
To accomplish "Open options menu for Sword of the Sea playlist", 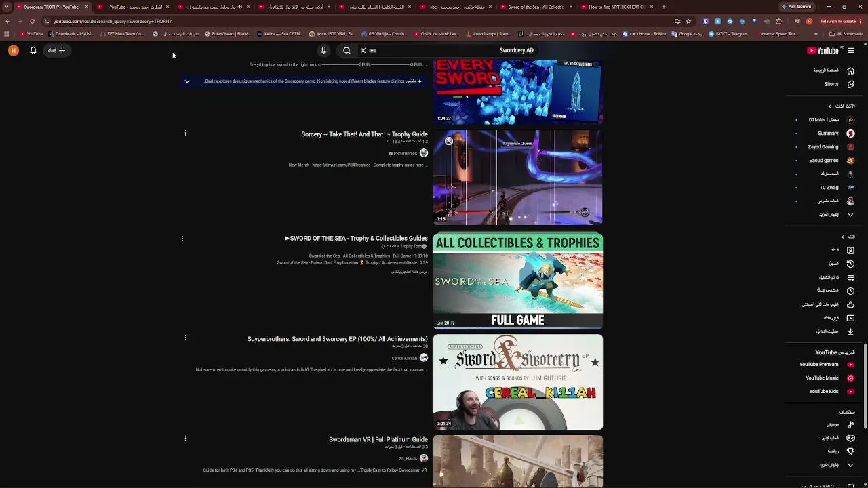I will 182,239.
